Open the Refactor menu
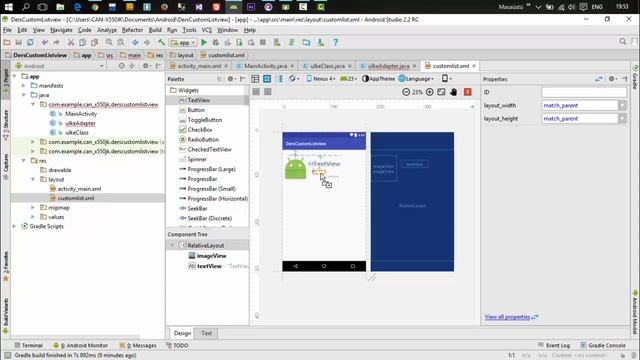 click(132, 30)
